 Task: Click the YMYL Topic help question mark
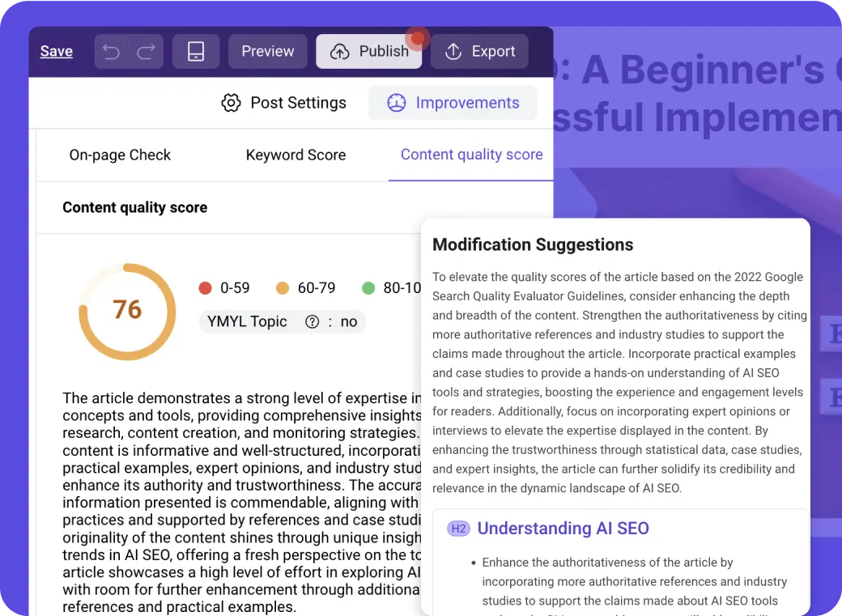(313, 321)
